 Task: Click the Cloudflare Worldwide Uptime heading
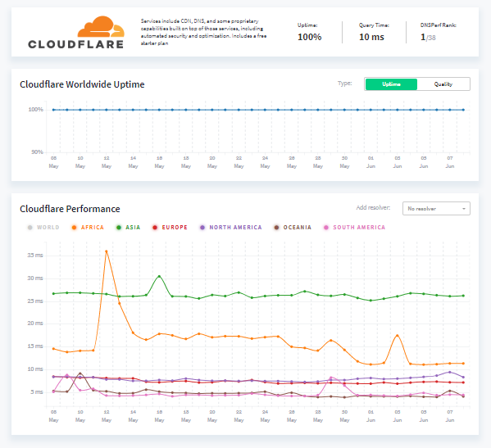coord(82,84)
